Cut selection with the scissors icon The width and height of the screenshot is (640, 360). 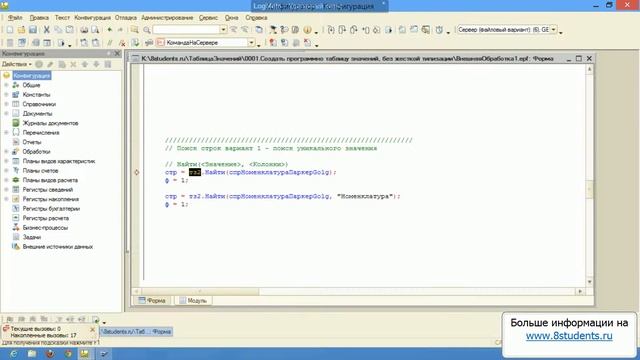pos(47,30)
